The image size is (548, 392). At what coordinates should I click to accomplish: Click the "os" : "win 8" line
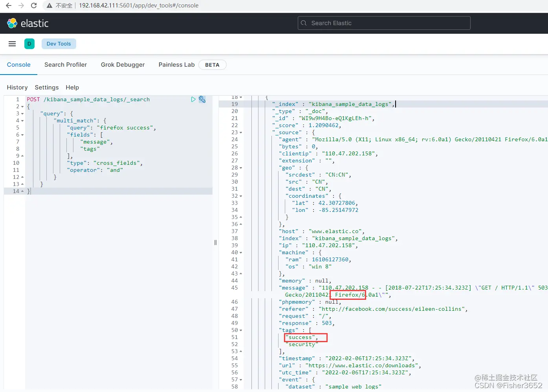coord(308,267)
